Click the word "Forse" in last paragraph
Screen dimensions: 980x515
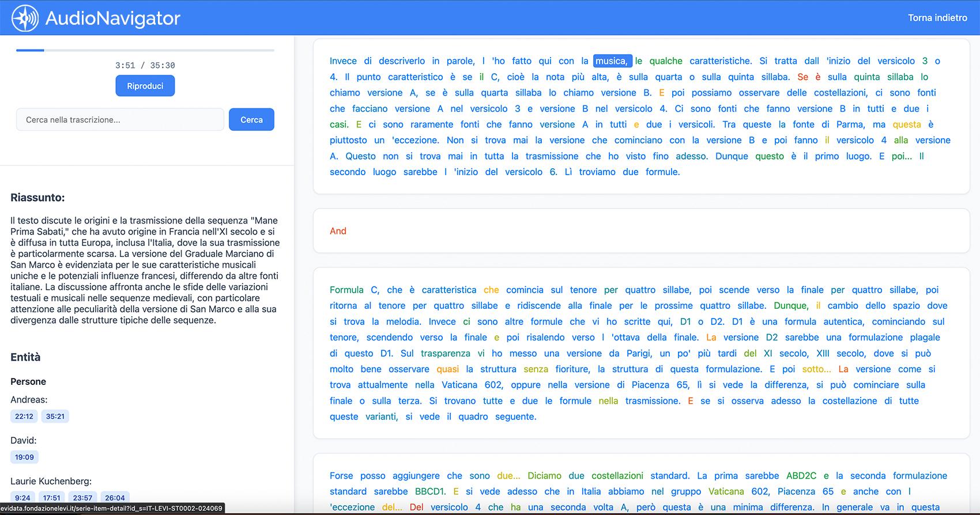(341, 476)
